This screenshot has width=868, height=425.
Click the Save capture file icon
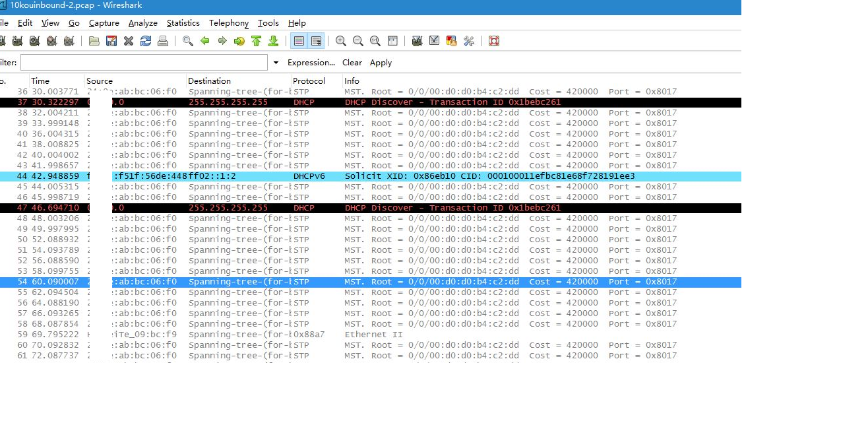click(111, 41)
